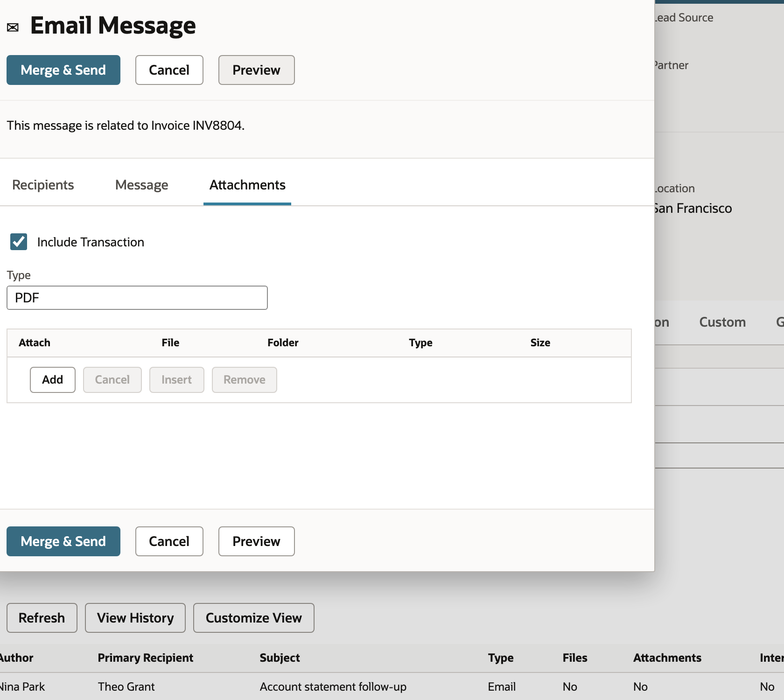Click the bottom Cancel button
This screenshot has width=784, height=700.
click(x=169, y=541)
